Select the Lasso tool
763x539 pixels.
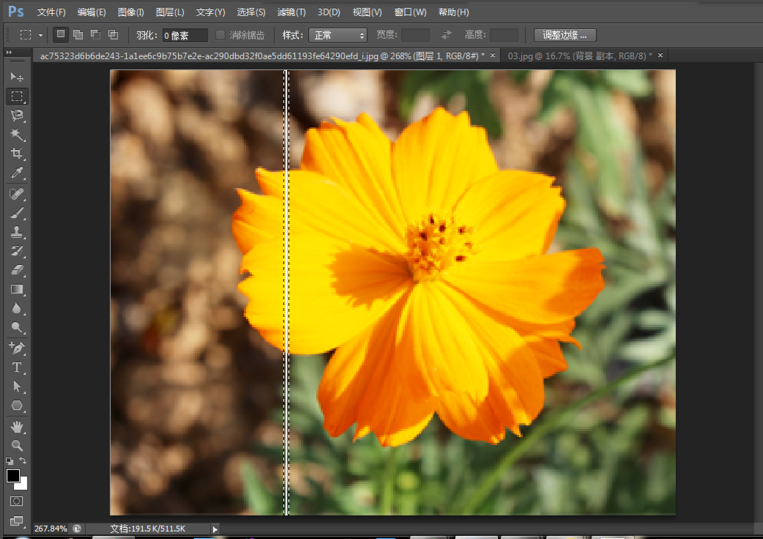pos(17,116)
